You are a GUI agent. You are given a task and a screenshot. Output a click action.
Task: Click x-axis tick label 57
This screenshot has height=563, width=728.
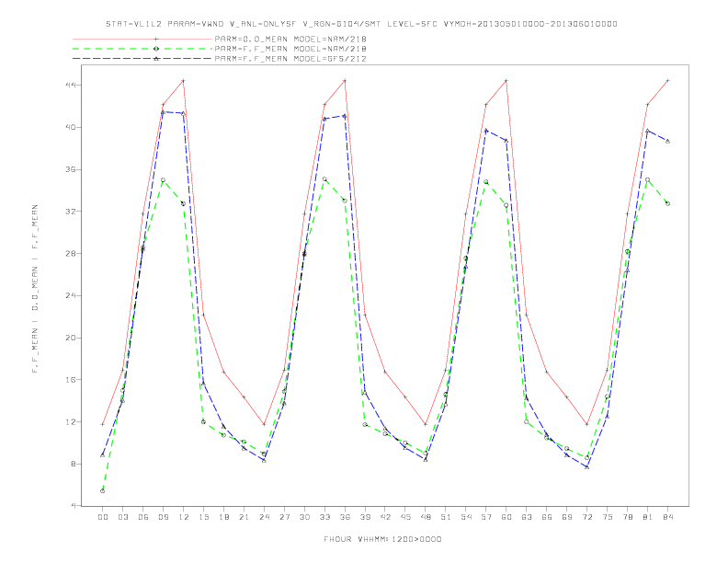point(486,517)
